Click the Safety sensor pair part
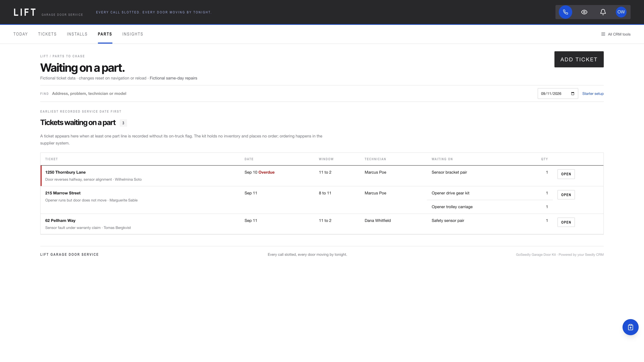 pyautogui.click(x=448, y=221)
